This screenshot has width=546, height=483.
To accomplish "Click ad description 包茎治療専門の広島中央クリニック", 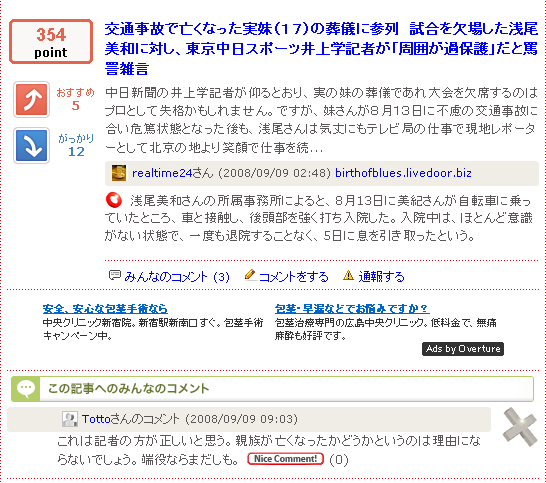I will (x=385, y=329).
